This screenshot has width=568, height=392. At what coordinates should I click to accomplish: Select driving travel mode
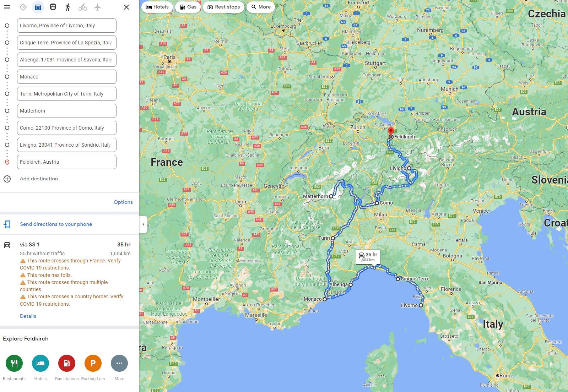[38, 7]
